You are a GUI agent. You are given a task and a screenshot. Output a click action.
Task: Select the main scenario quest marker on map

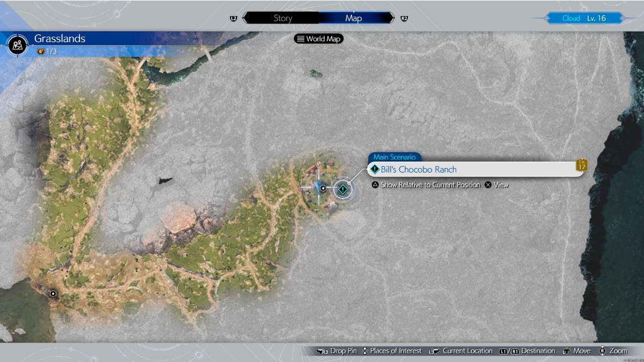pos(342,189)
